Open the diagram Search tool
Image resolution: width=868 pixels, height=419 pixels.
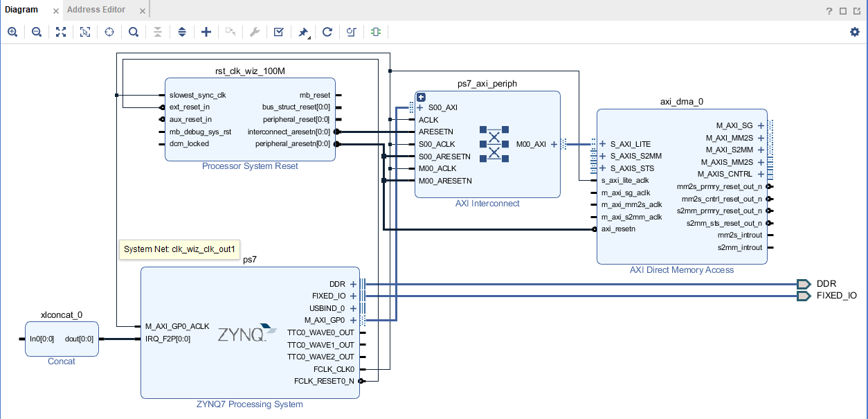click(x=134, y=31)
